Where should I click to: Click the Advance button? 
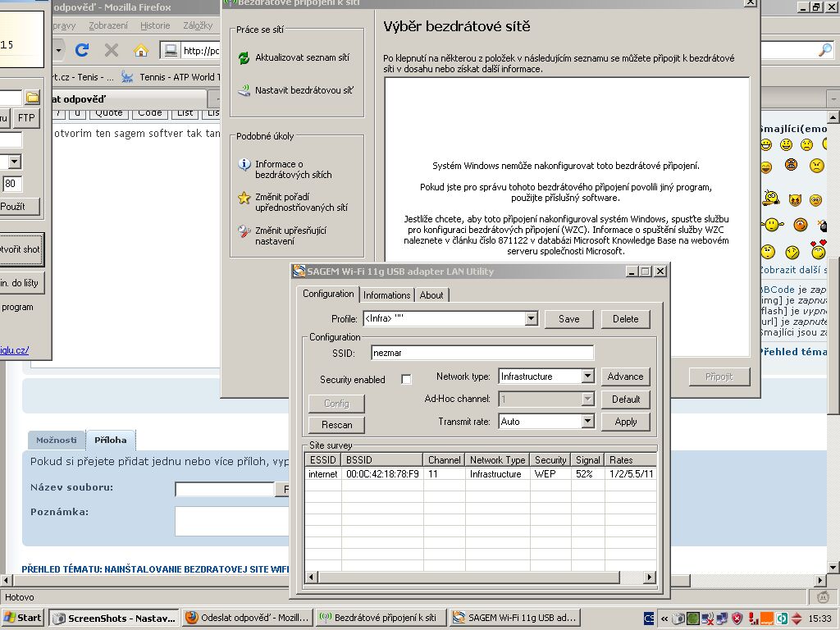coord(625,377)
